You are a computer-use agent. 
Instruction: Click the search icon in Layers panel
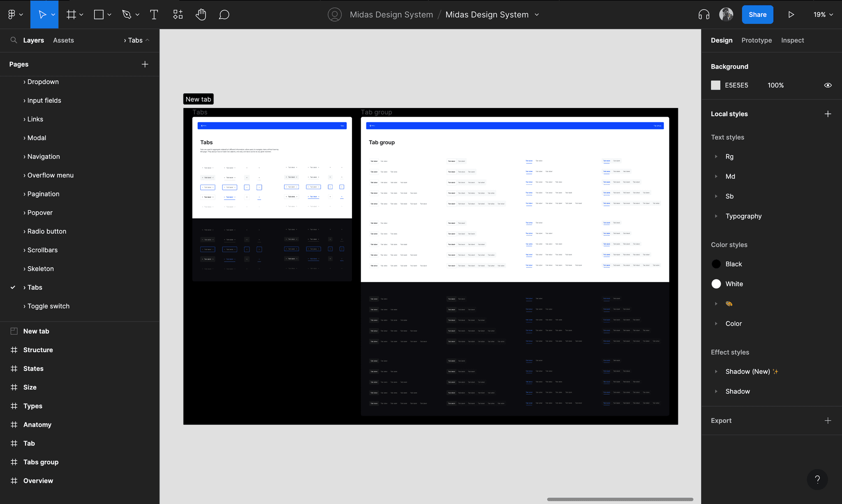point(14,40)
